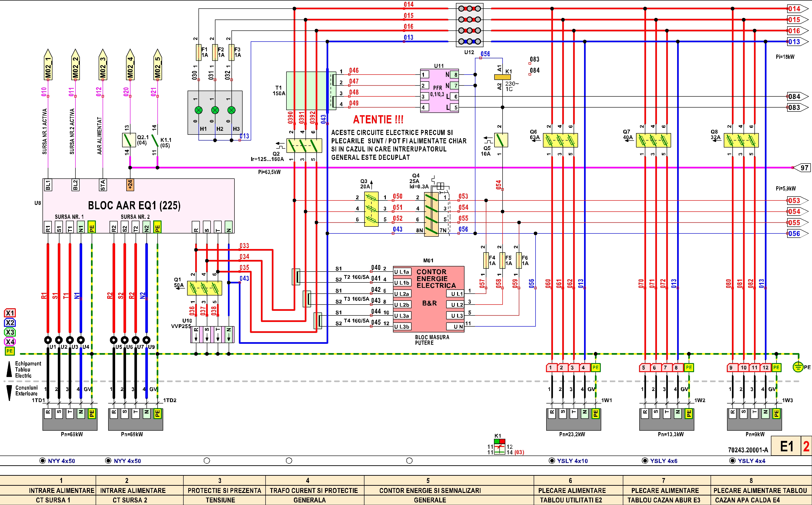Viewport: 812px width, 505px height.
Task: Click the H3 green indicator lamp symbol
Action: click(x=231, y=110)
